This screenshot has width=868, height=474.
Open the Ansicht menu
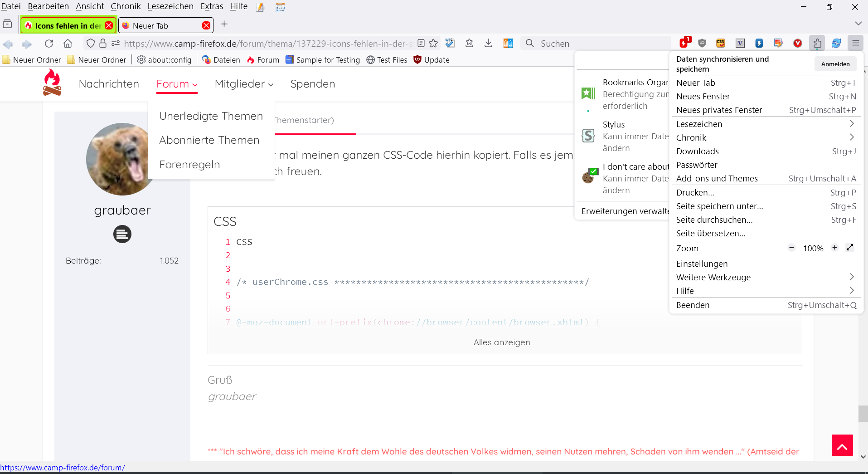(90, 6)
